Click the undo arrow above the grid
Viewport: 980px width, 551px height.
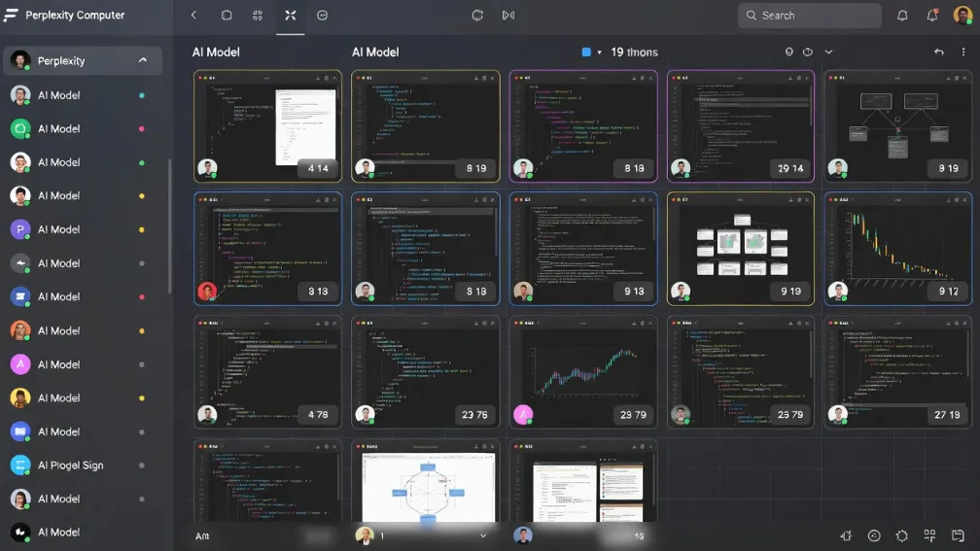click(938, 52)
